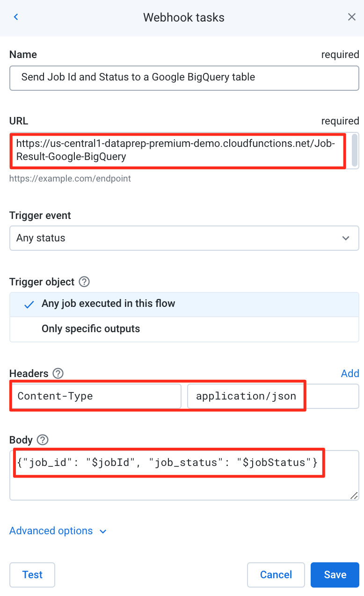Select Any job executed in this flow
This screenshot has height=596, width=364.
(x=184, y=304)
